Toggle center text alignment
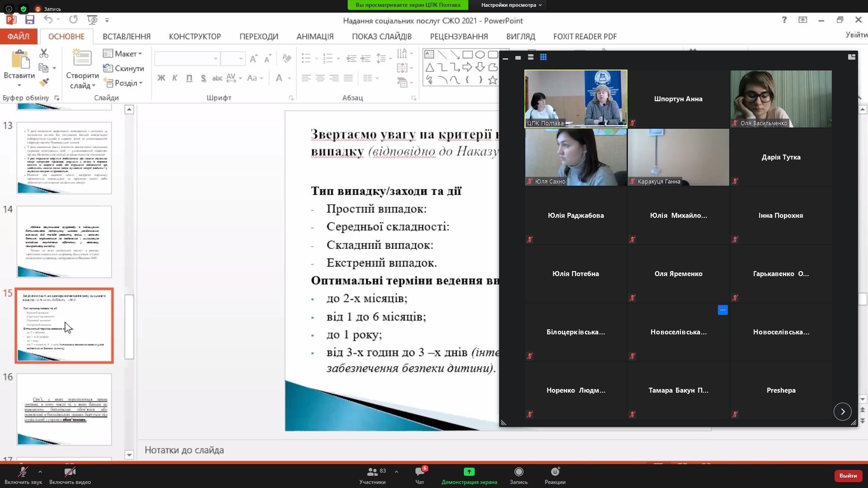868x488 pixels. pos(320,78)
